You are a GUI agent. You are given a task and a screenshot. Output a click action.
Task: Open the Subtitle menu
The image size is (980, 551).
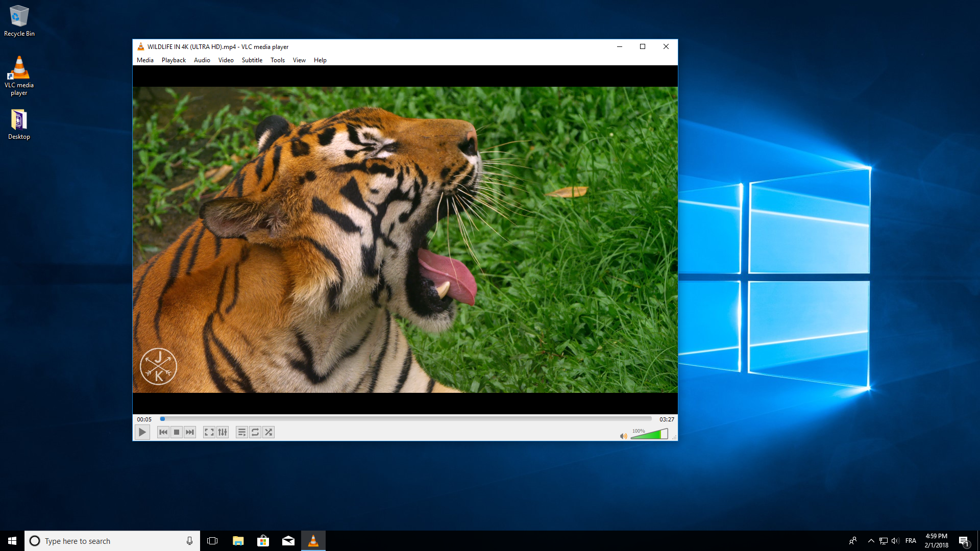tap(252, 60)
